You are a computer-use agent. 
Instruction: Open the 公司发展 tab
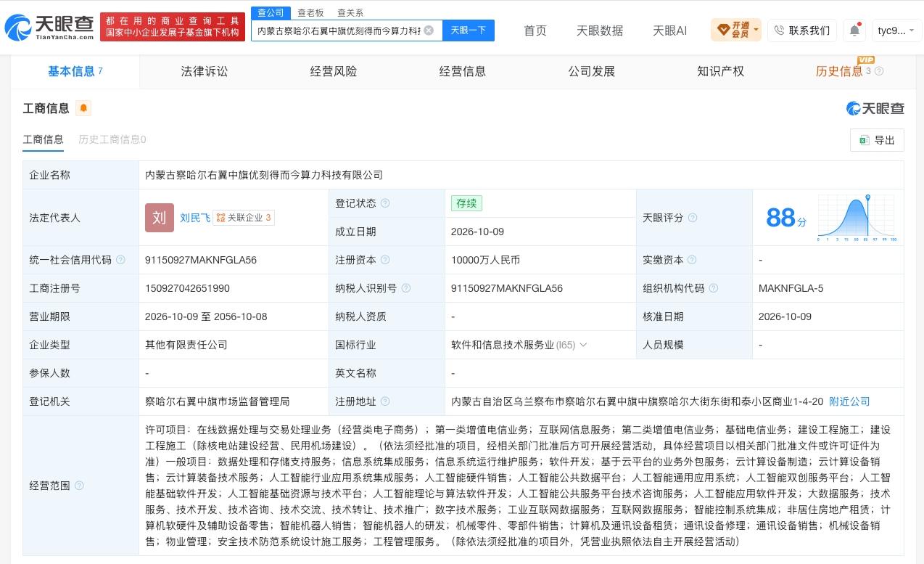pos(592,71)
